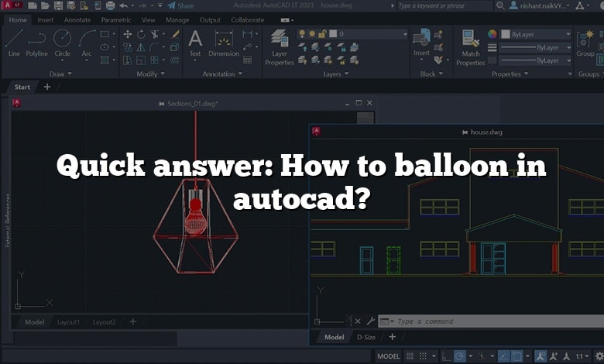604x364 pixels.
Task: Click the Undo arrow
Action: 123,5
